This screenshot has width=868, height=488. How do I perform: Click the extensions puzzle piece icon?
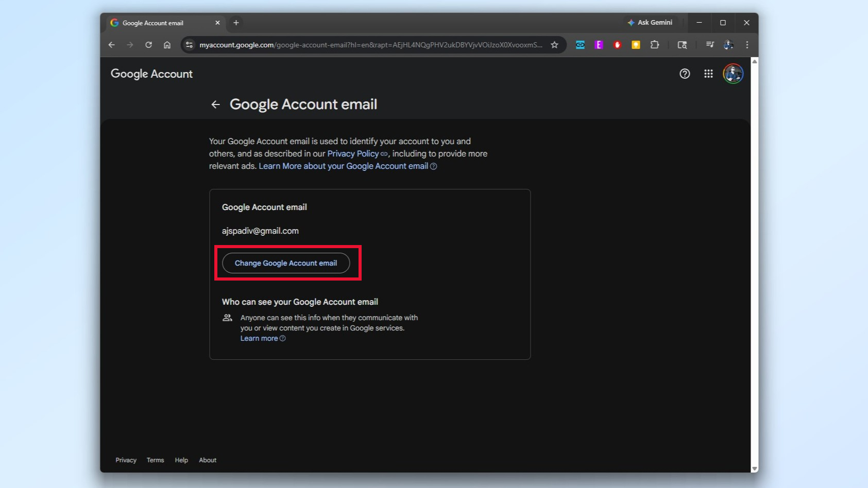[654, 45]
